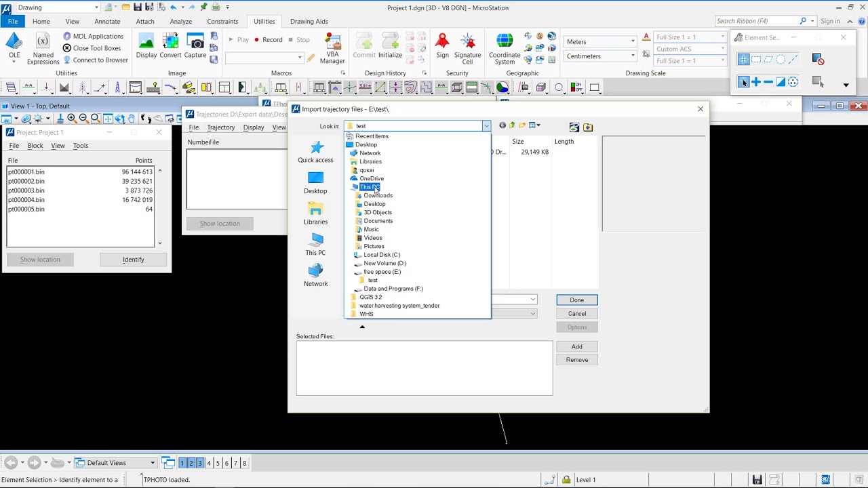Select pt000003.bin in the Project file list
Image resolution: width=868 pixels, height=488 pixels.
pos(80,190)
